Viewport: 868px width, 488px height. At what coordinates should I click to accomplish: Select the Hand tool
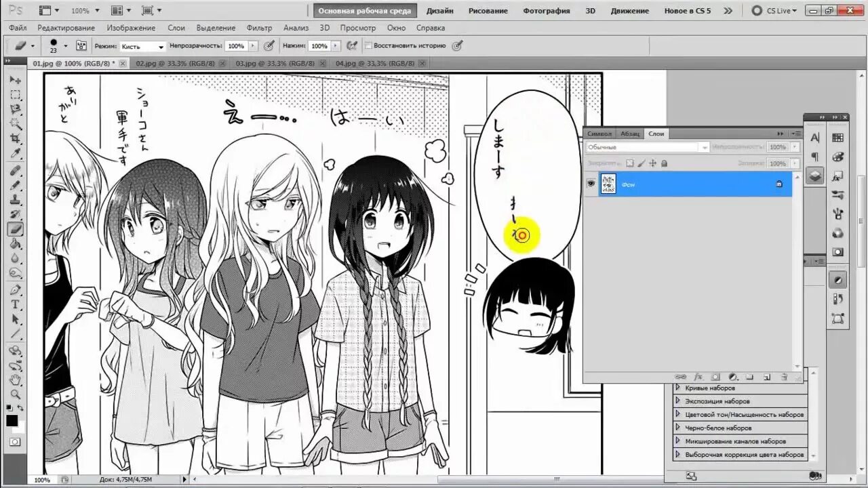pyautogui.click(x=15, y=380)
